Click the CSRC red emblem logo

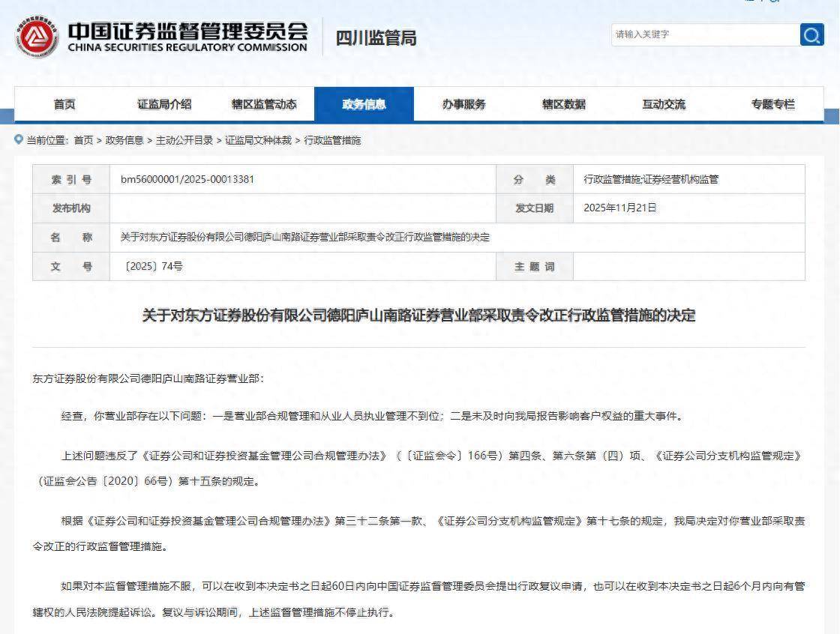click(x=35, y=36)
